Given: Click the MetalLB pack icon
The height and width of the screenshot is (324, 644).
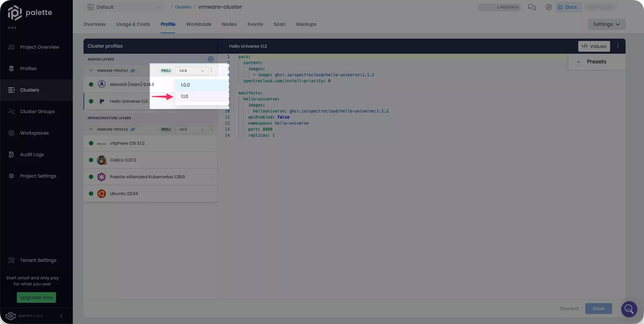Looking at the screenshot, I should pos(102,84).
